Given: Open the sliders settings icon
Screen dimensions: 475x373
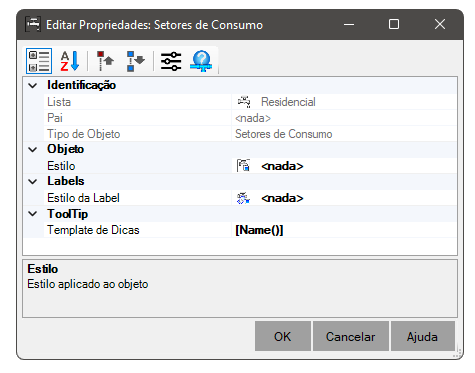Looking at the screenshot, I should [171, 61].
